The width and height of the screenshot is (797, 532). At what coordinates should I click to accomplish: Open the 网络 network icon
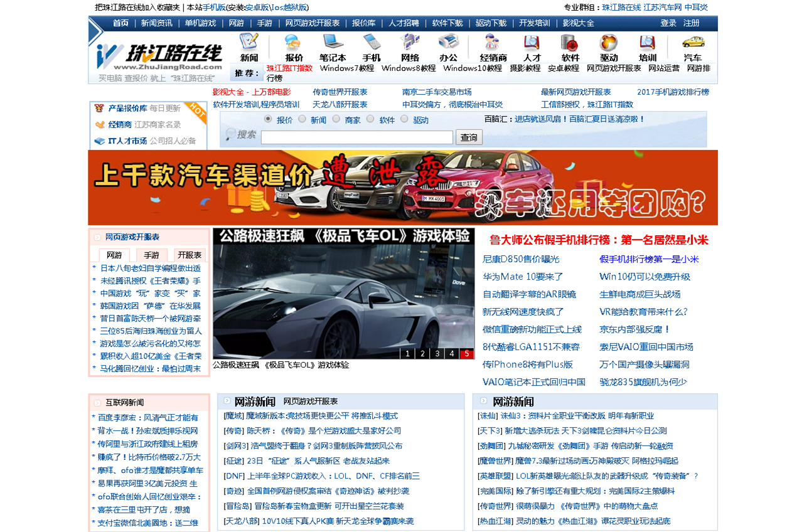410,43
